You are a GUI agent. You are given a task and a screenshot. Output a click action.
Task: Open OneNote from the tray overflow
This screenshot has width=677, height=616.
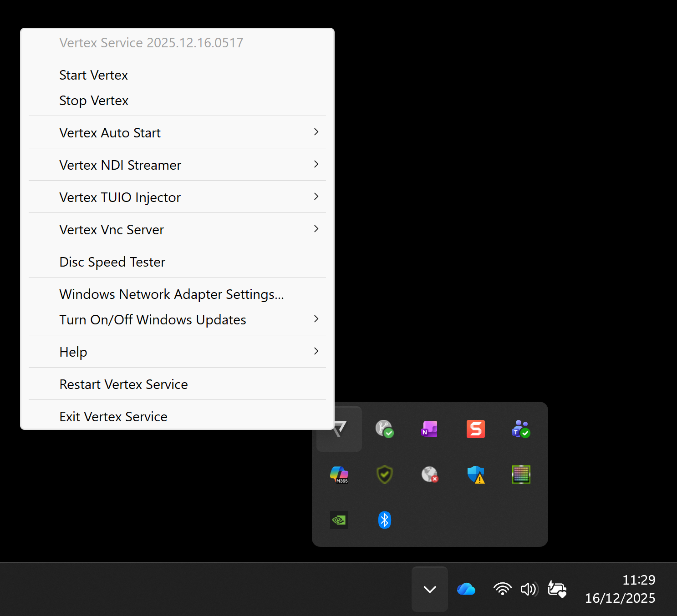coord(429,429)
